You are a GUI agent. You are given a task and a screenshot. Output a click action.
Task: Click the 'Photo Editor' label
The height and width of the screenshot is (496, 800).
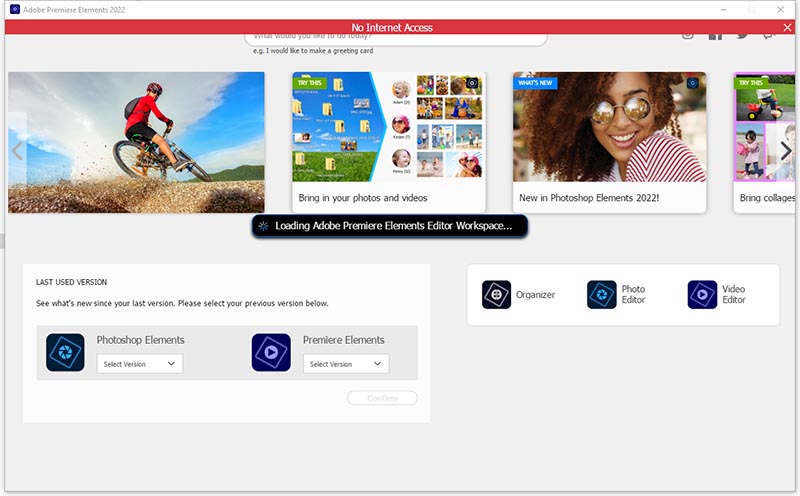pyautogui.click(x=633, y=294)
